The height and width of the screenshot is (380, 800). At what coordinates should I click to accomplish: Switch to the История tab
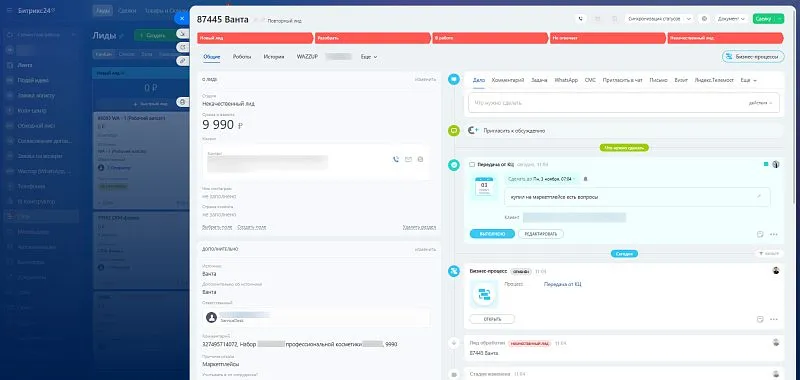[x=274, y=57]
